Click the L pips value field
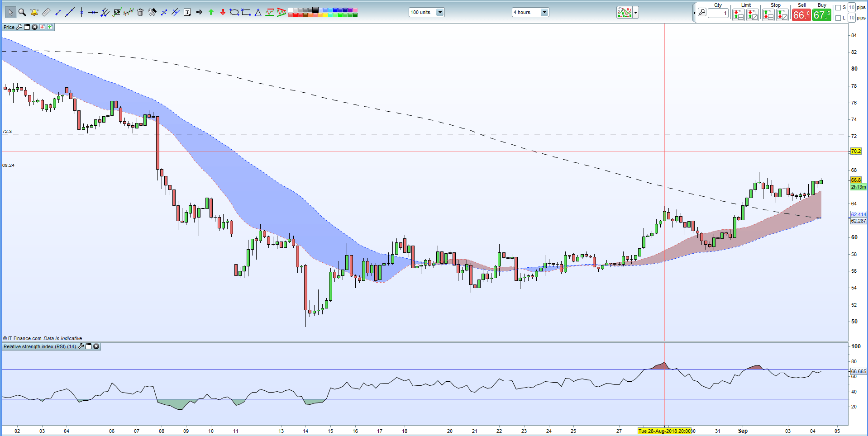 [x=852, y=18]
